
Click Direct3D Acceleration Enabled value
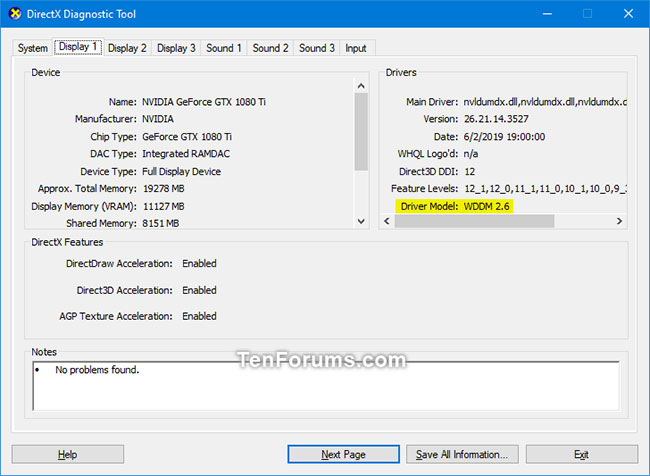tap(199, 290)
